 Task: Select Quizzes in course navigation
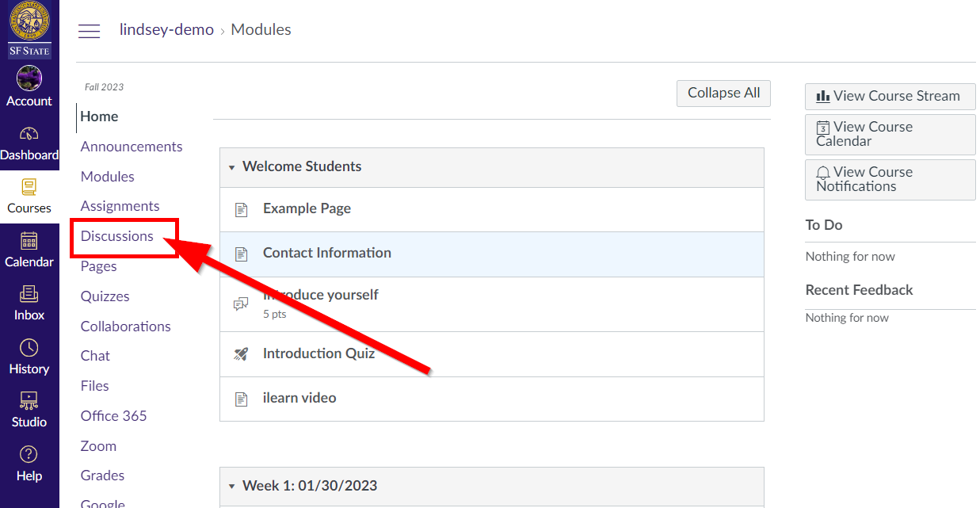pos(105,296)
